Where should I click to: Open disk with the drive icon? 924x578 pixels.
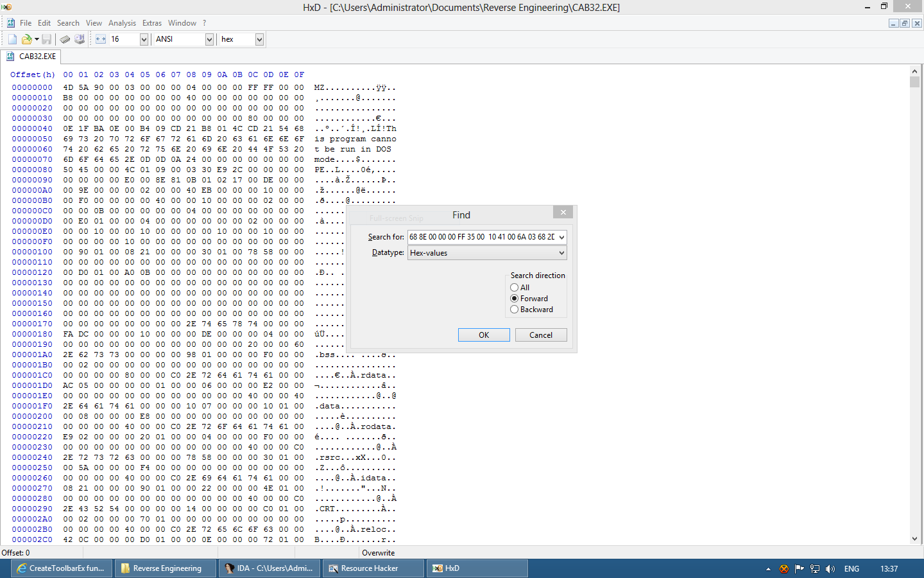pyautogui.click(x=80, y=39)
